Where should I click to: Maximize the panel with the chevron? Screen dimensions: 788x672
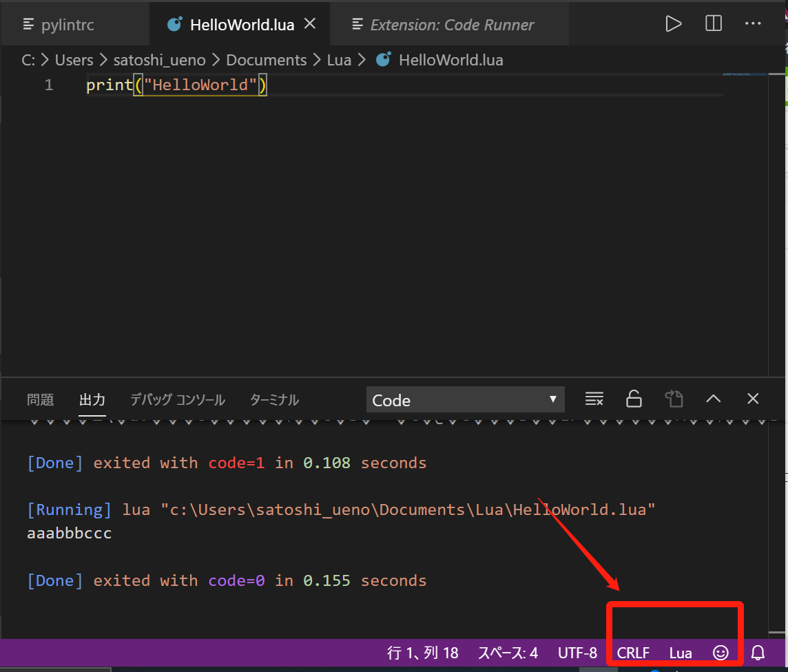coord(713,399)
